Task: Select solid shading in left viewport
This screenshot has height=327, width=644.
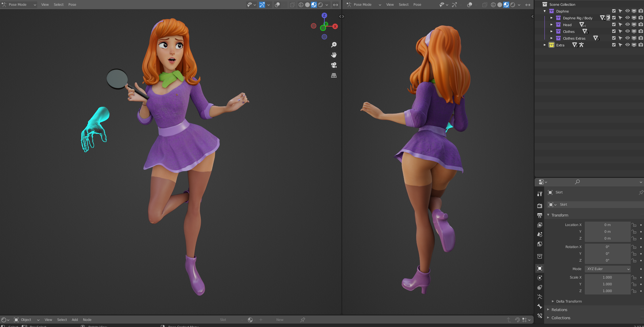Action: [x=307, y=5]
